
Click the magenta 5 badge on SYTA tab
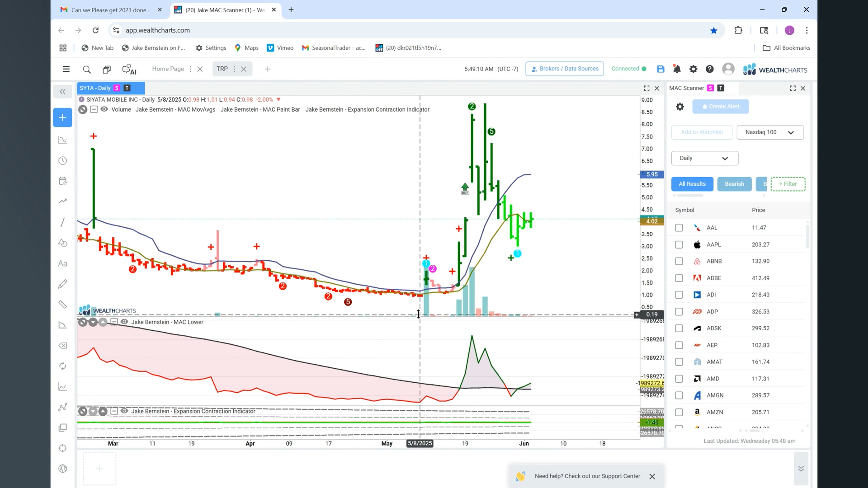coord(117,88)
